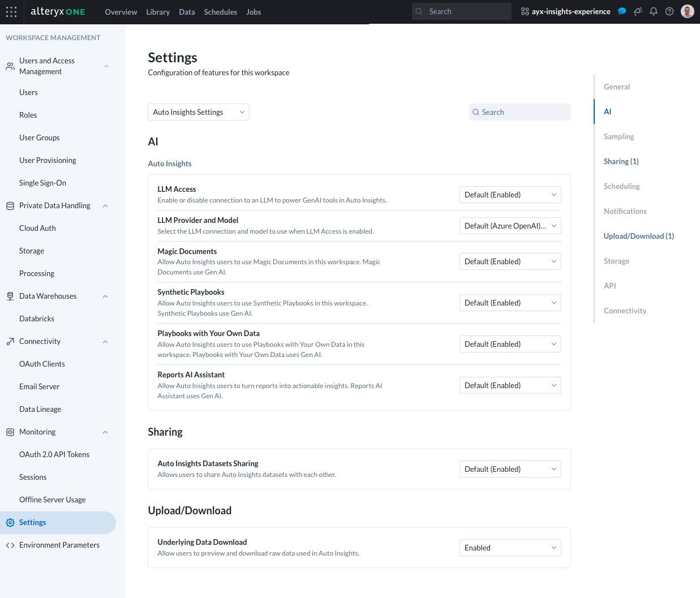The width and height of the screenshot is (700, 598).
Task: Click the settings Search field
Action: pos(519,112)
